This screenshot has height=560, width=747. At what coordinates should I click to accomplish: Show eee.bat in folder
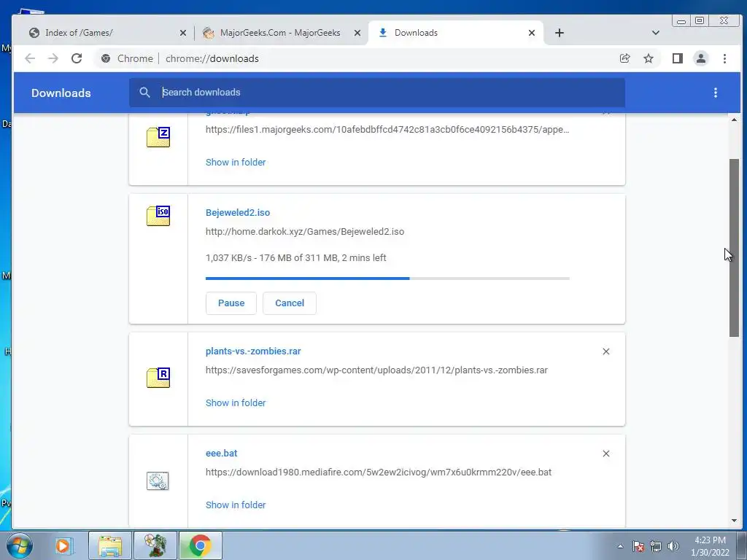click(236, 505)
